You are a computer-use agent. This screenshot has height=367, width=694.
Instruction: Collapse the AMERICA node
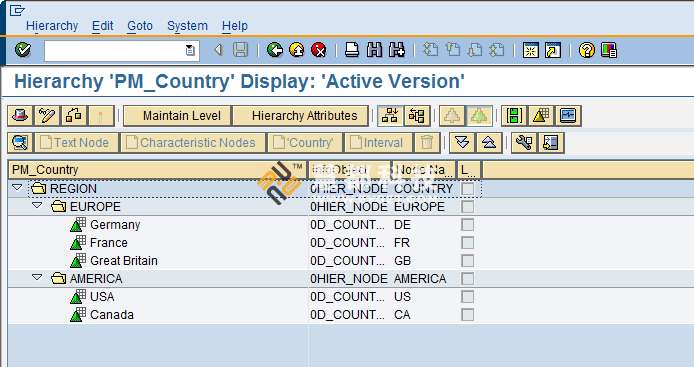(x=37, y=278)
